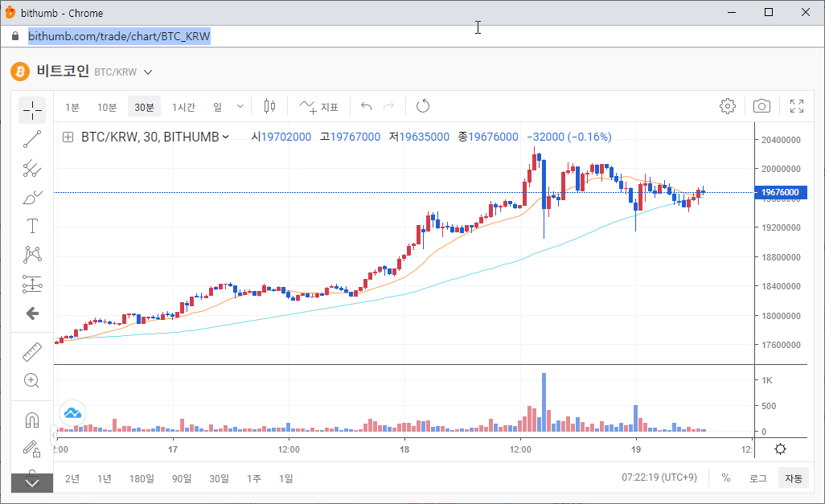Select the text annotation tool
The height and width of the screenshot is (504, 825).
click(x=32, y=226)
